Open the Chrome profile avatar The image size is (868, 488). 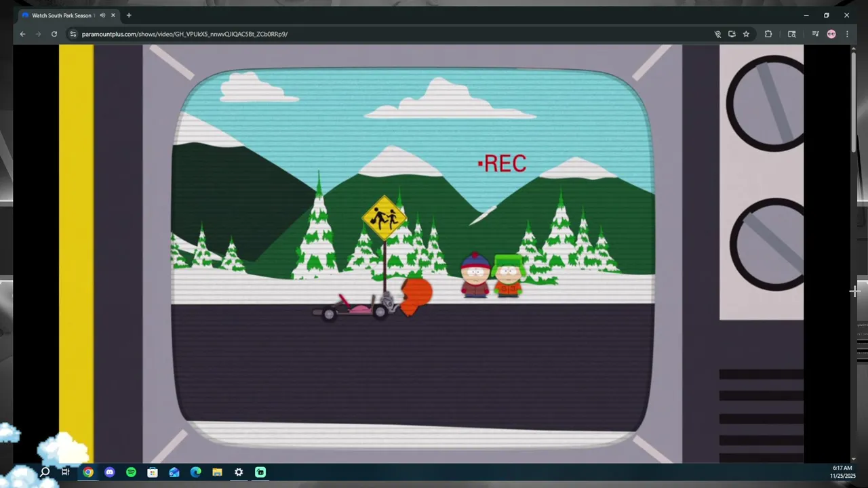[831, 34]
